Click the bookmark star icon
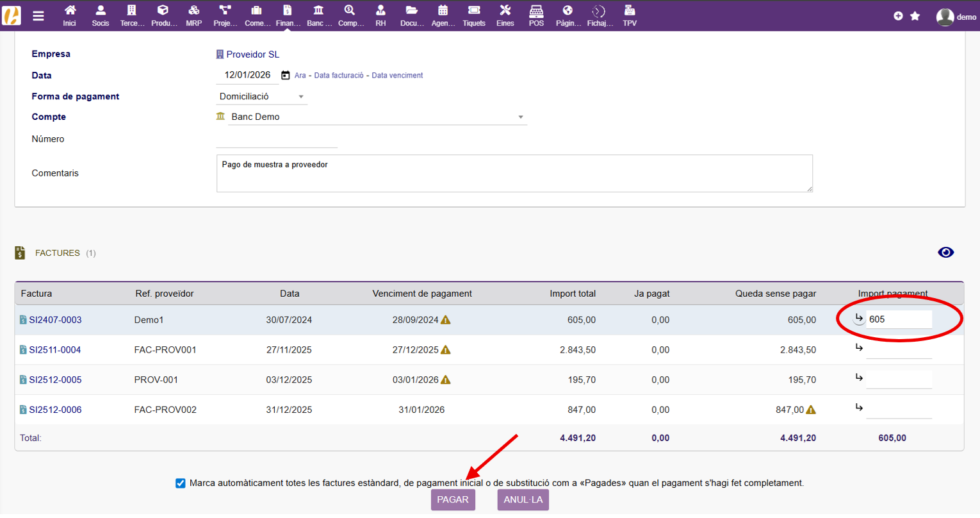Image resolution: width=980 pixels, height=518 pixels. pos(915,16)
